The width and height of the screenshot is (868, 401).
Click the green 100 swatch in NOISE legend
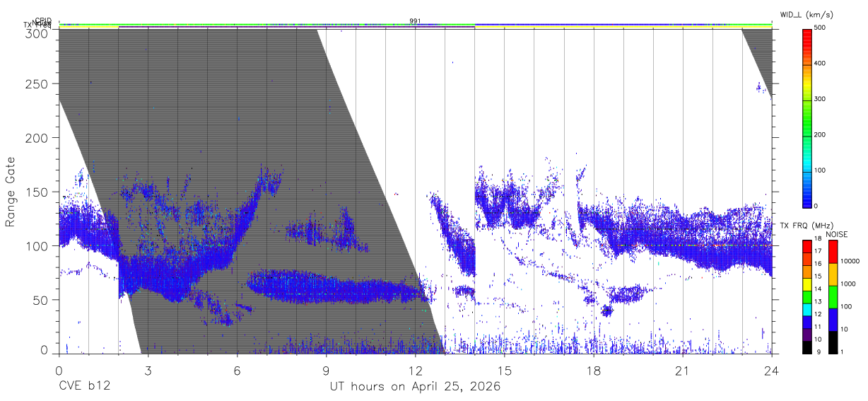click(x=833, y=297)
